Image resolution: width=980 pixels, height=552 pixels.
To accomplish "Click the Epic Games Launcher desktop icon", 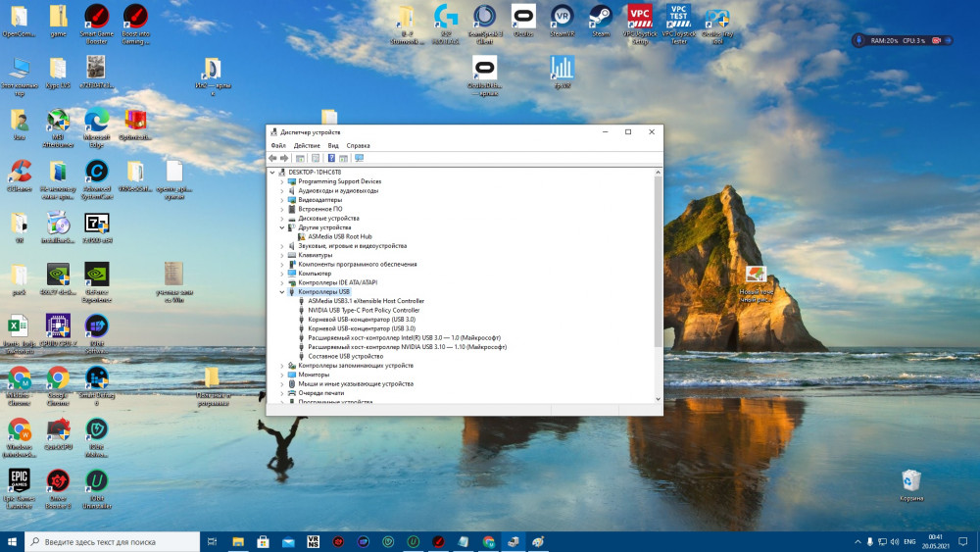I will pyautogui.click(x=19, y=480).
